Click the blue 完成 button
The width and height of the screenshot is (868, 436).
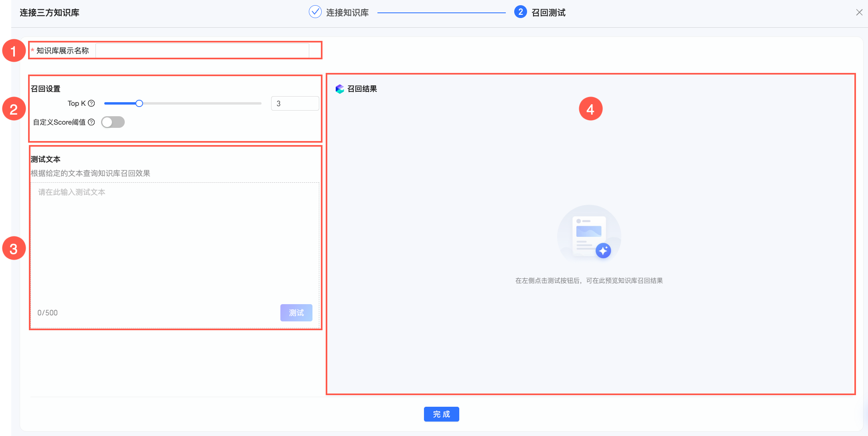coord(441,414)
